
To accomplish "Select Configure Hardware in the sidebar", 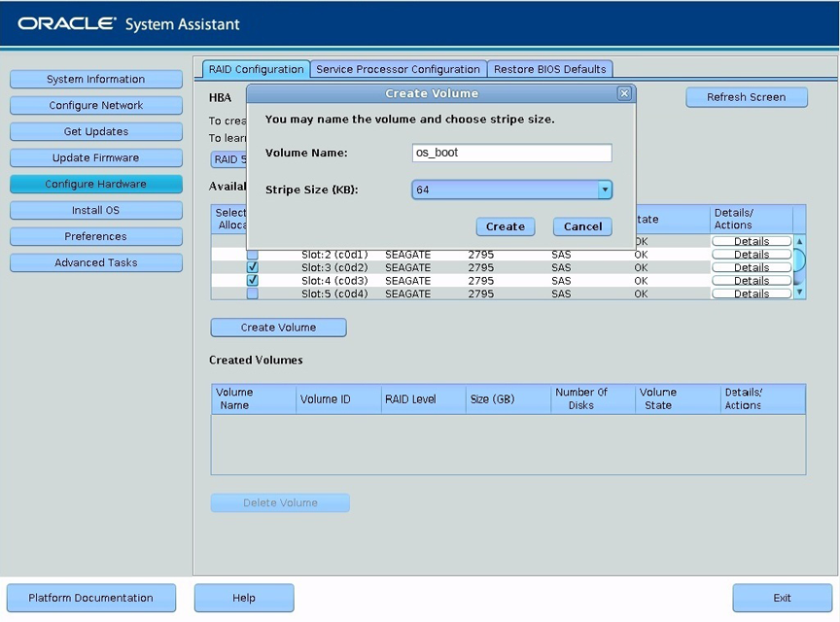I will [96, 185].
